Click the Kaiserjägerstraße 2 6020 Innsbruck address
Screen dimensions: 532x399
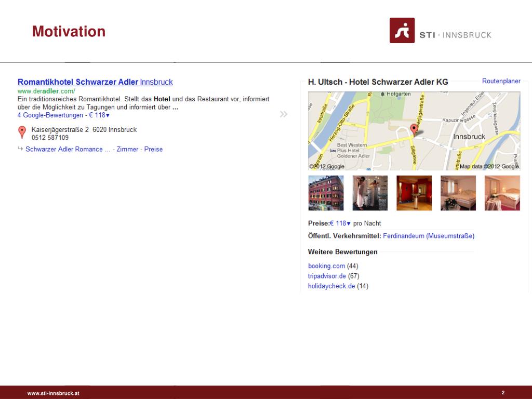point(84,129)
